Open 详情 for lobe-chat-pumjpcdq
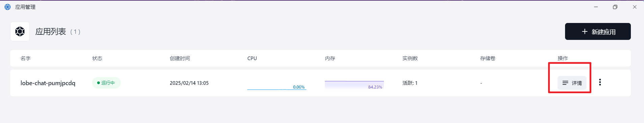 572,83
